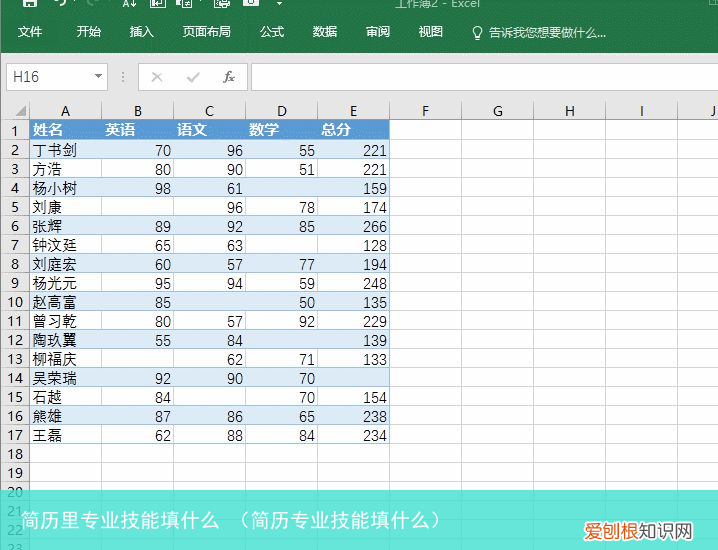718x550 pixels.
Task: Select row 1 header
Action: 15,130
